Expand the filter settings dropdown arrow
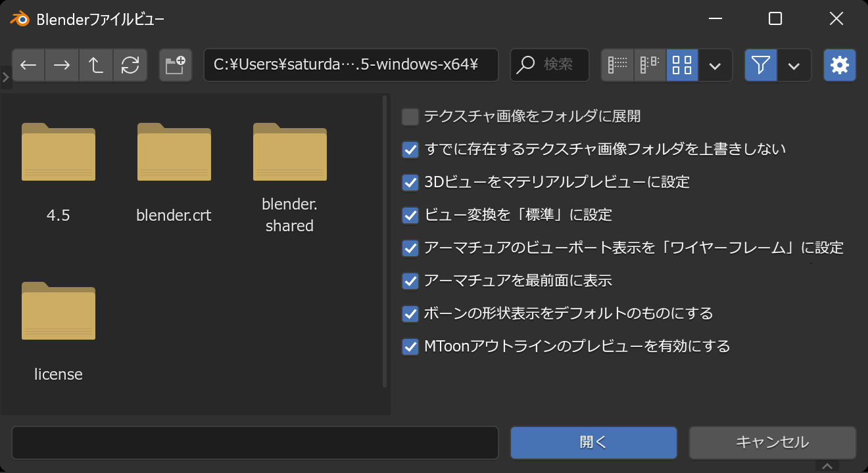Screen dimensions: 868x473 [794, 65]
